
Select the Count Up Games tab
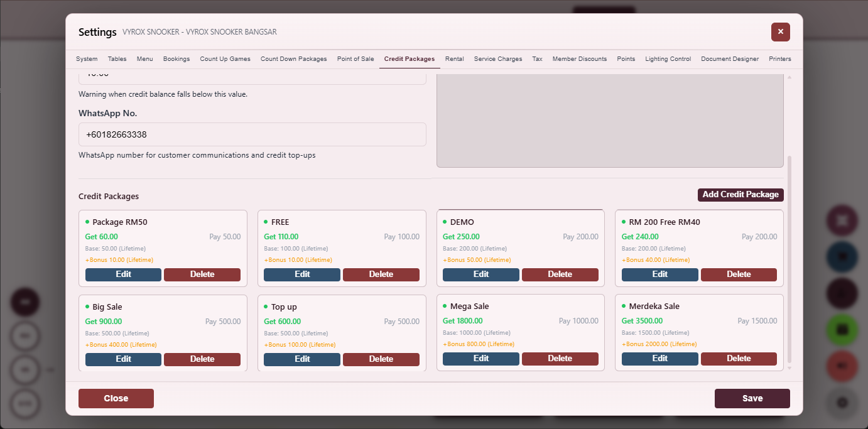coord(225,59)
